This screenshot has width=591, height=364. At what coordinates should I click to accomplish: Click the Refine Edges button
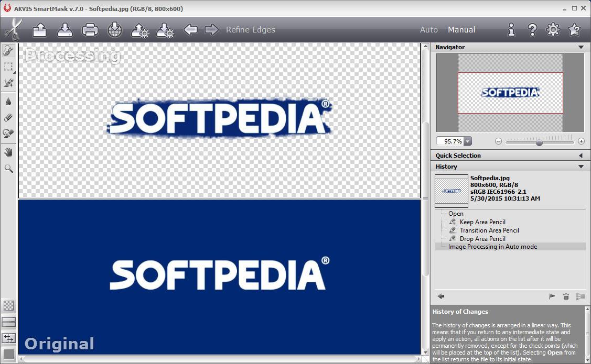point(251,30)
